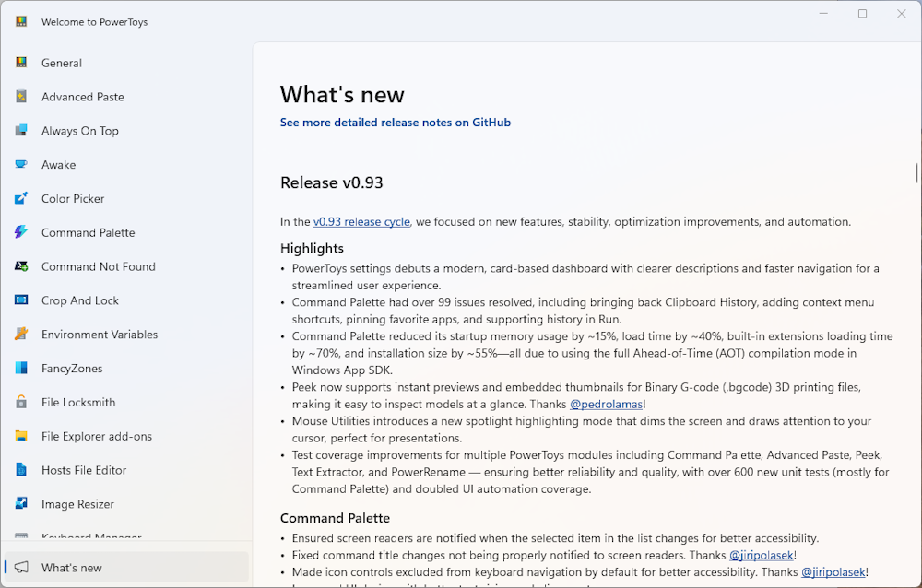Click the Highlights subheading
The width and height of the screenshot is (922, 588).
pos(312,248)
